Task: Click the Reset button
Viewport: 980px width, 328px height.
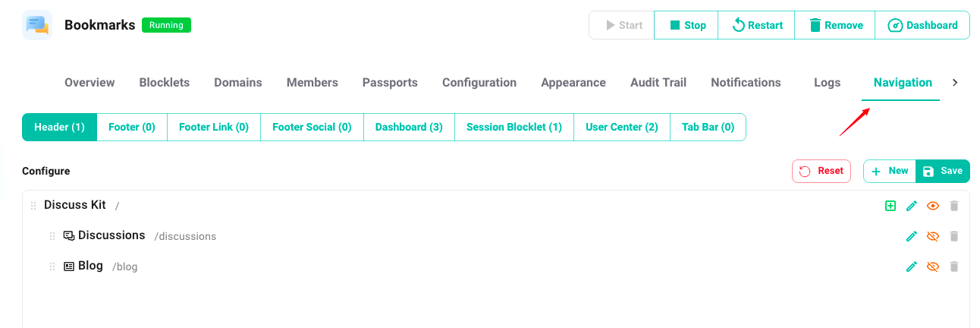Action: coord(821,171)
